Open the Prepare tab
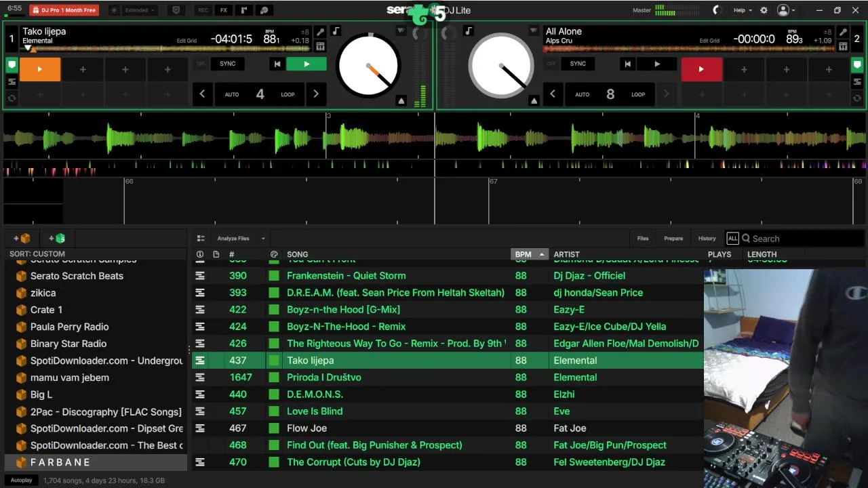The height and width of the screenshot is (488, 868). pos(673,239)
